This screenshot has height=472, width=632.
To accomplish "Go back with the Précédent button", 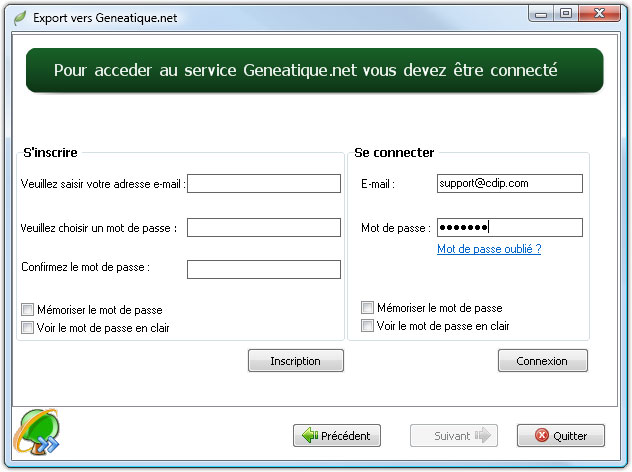I will [x=337, y=435].
